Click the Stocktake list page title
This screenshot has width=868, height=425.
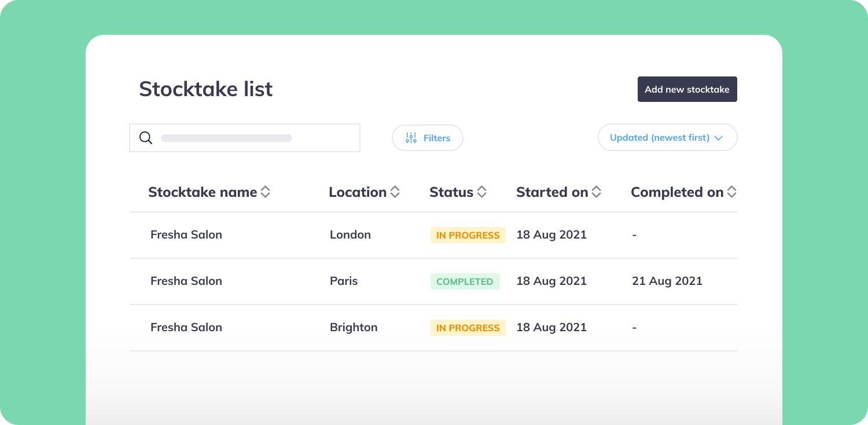tap(206, 89)
